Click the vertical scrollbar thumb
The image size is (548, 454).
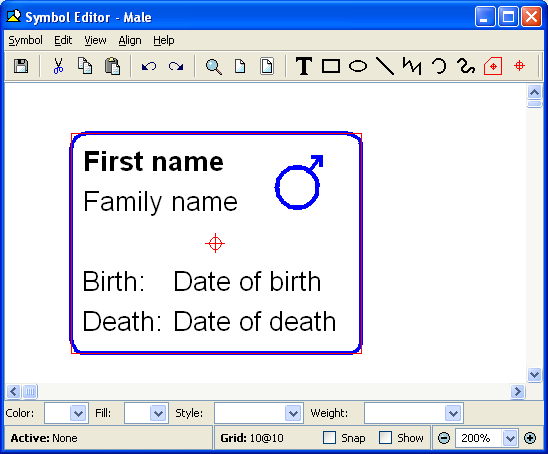pos(534,104)
